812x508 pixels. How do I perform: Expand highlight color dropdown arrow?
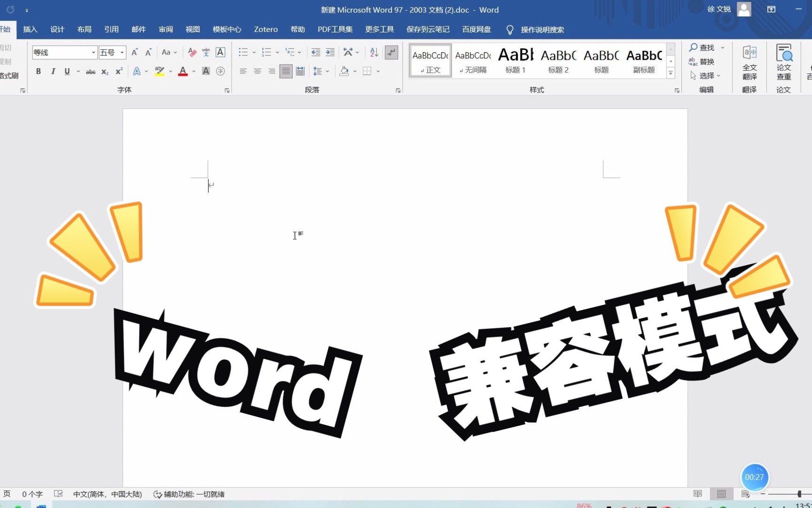point(170,71)
